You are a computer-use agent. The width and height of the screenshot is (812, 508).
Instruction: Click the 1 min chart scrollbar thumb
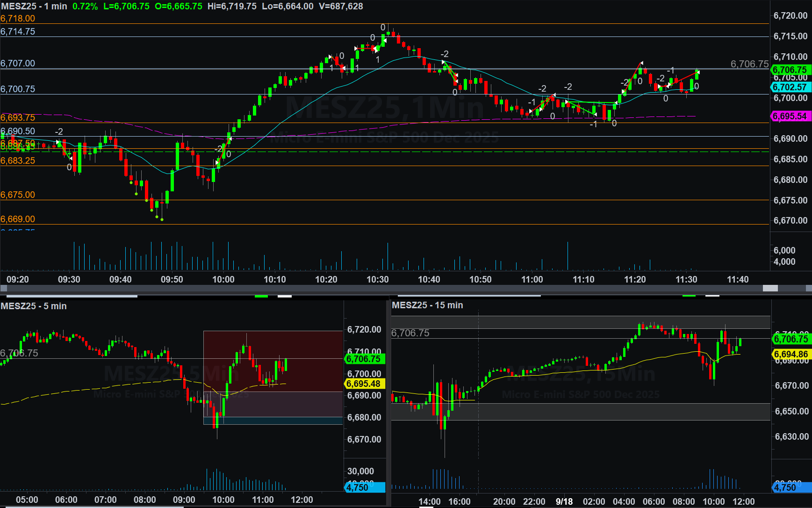point(770,288)
